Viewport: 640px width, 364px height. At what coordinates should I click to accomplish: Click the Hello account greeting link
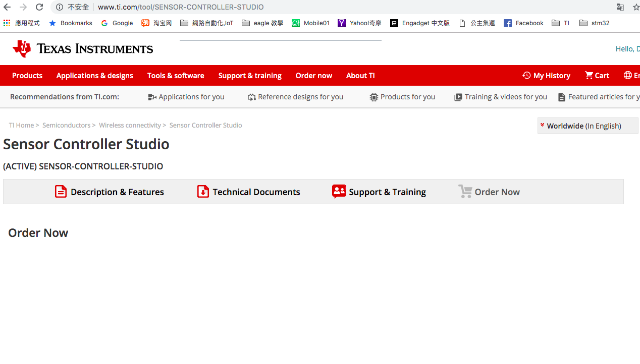[627, 49]
